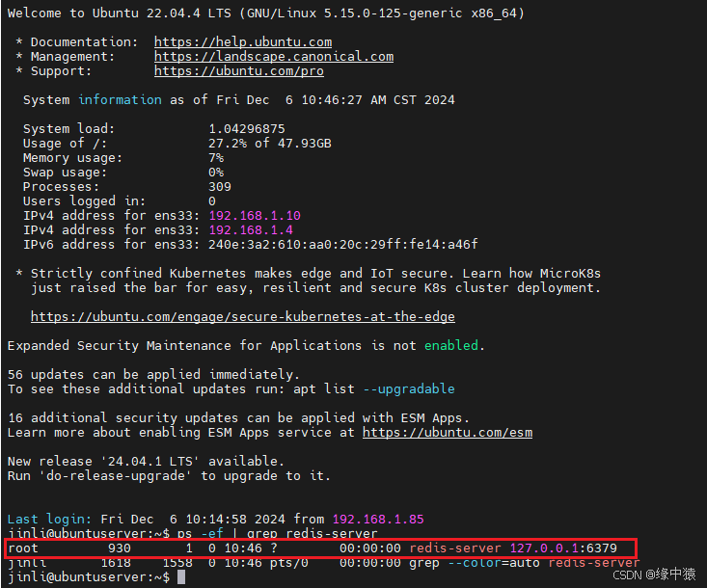Click the 'Strictly confined Kubernetes' line
707x588 pixels.
coord(315,274)
